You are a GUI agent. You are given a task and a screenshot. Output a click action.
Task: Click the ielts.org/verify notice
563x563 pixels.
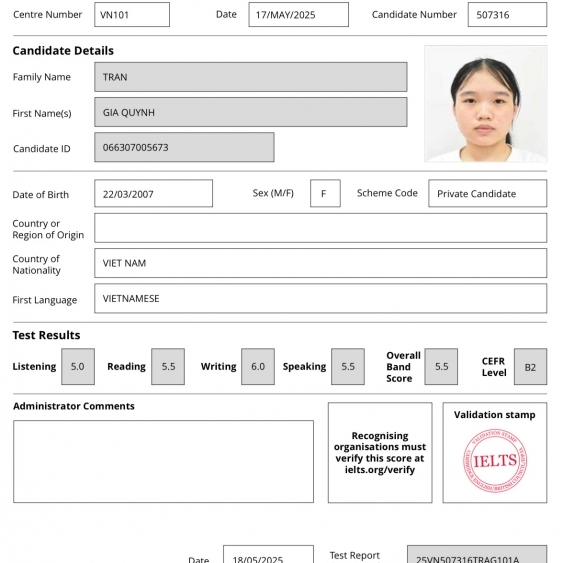coord(380,452)
